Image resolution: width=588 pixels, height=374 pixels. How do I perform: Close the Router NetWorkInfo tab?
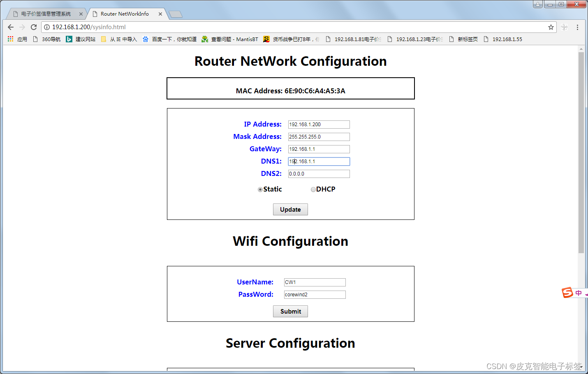pos(160,14)
